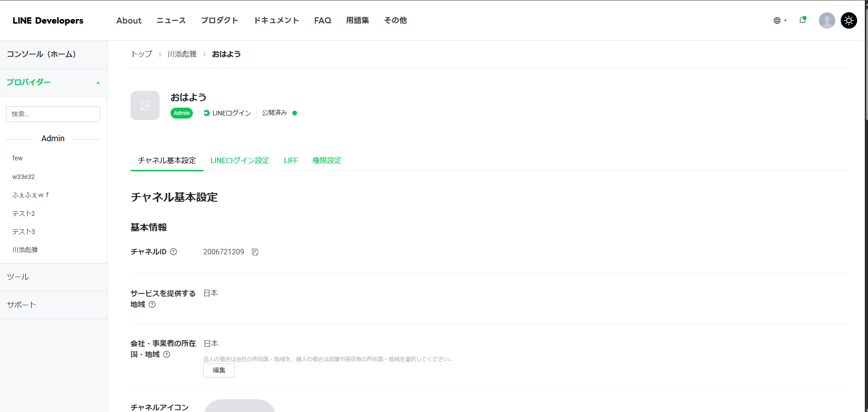Open コンソール（ホーム） in sidebar

54,55
